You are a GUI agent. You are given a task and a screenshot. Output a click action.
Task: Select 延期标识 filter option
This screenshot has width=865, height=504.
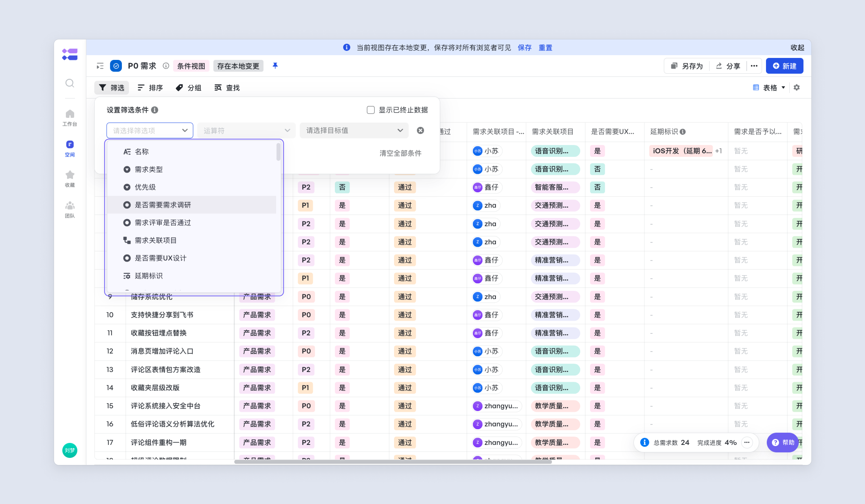(191, 276)
